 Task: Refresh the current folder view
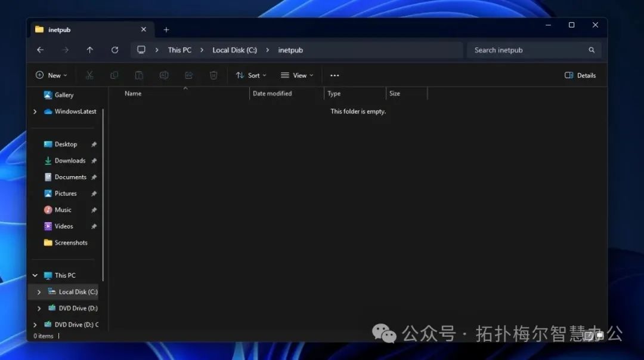pos(114,50)
